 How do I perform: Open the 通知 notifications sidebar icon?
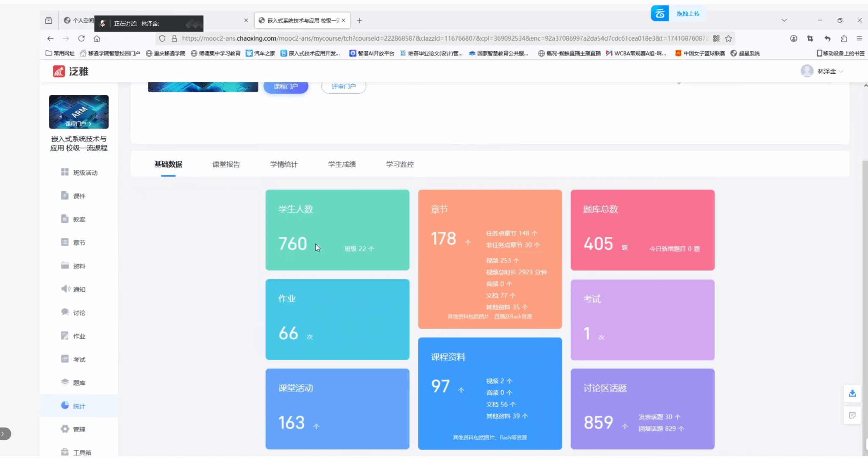click(x=65, y=289)
